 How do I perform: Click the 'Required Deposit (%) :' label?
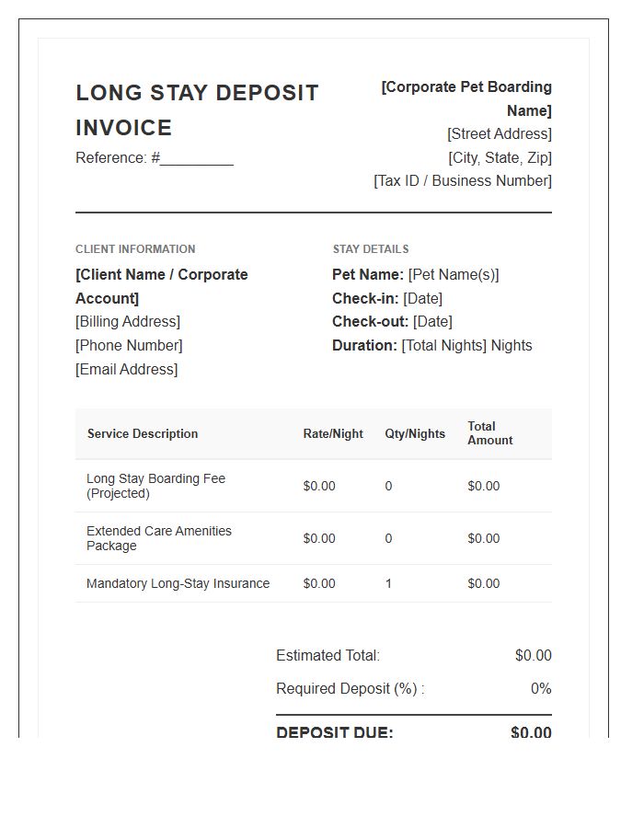point(351,688)
